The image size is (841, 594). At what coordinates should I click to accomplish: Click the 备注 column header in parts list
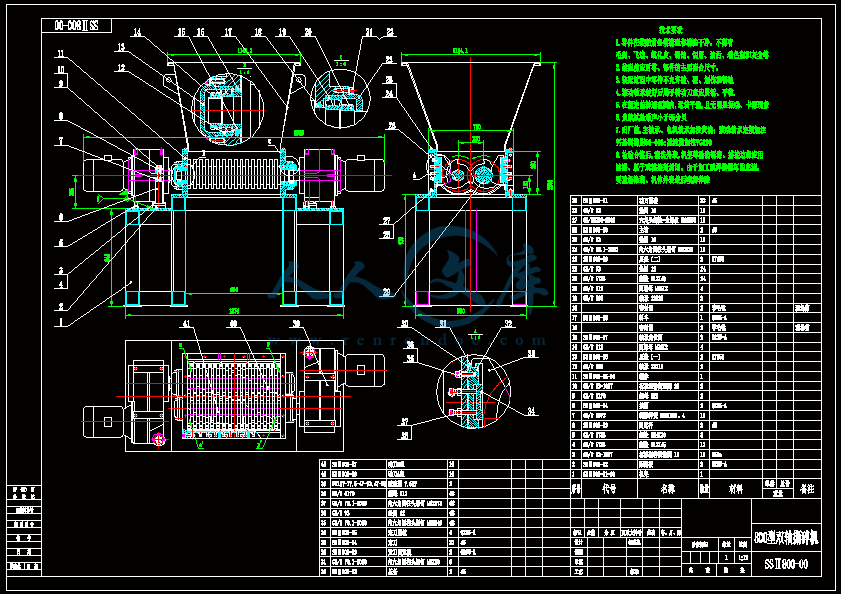pos(807,488)
